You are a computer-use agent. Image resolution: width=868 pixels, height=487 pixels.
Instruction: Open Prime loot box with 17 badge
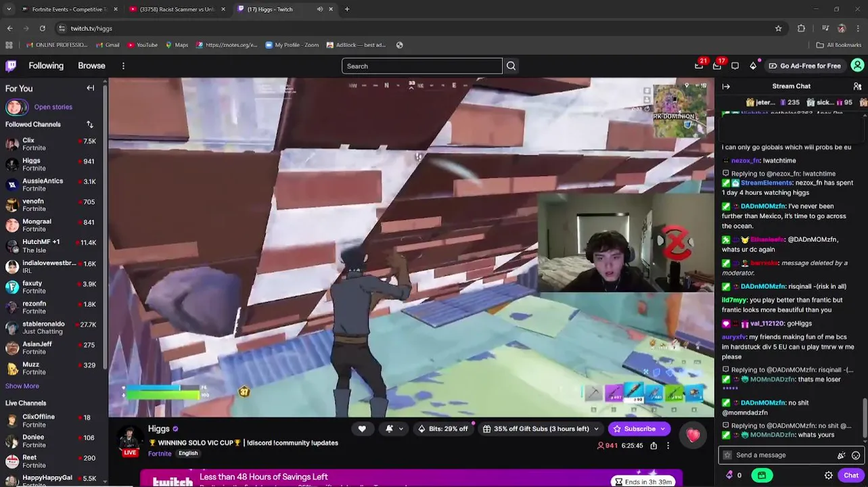coord(717,66)
